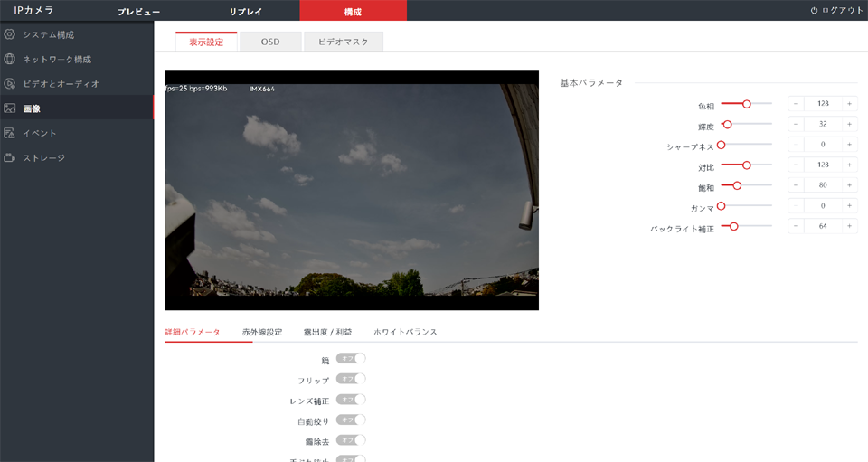
Task: Switch to the OSD tab
Action: pos(270,42)
